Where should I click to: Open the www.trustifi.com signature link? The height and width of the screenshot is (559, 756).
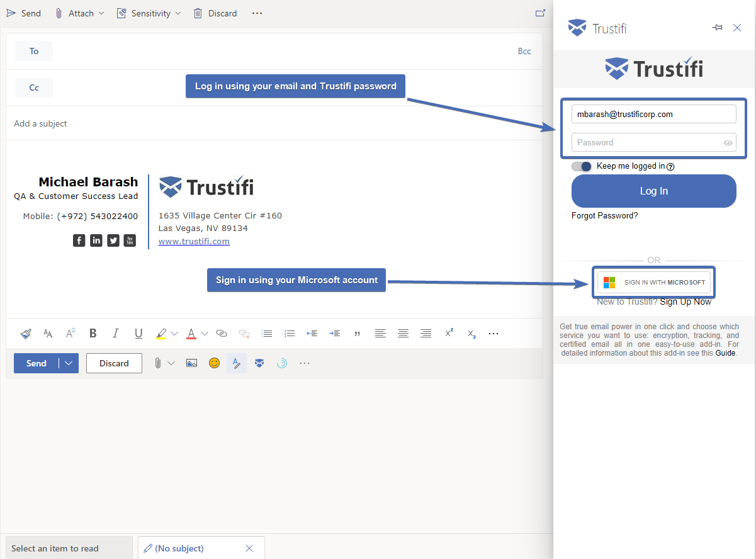coord(194,241)
